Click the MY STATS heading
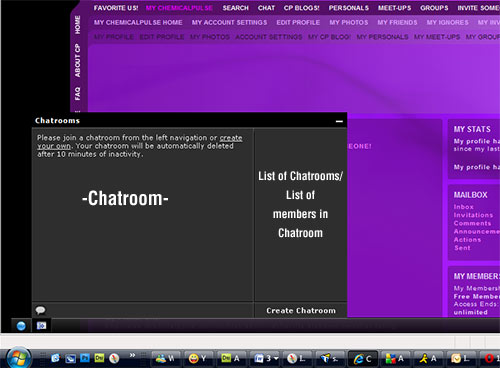The image size is (500, 368). point(472,129)
